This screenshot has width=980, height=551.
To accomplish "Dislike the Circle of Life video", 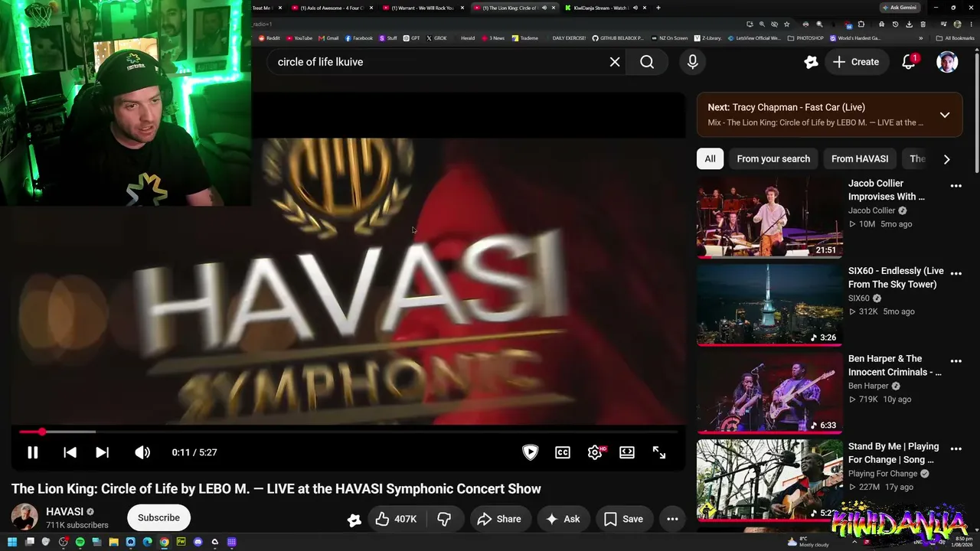I will (444, 519).
